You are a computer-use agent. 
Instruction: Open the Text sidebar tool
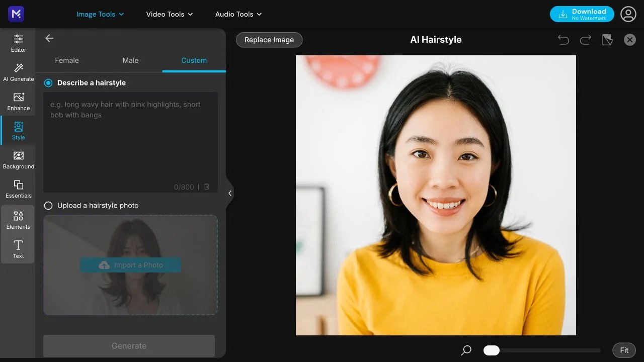(19, 249)
